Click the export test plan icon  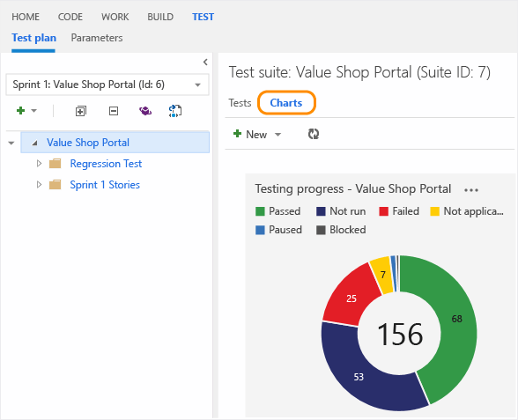coord(175,111)
